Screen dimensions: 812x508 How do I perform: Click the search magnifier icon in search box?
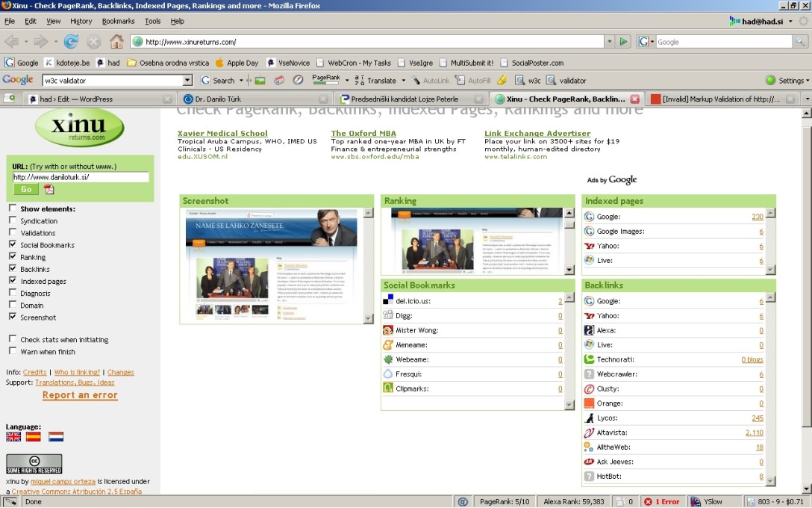pyautogui.click(x=800, y=42)
